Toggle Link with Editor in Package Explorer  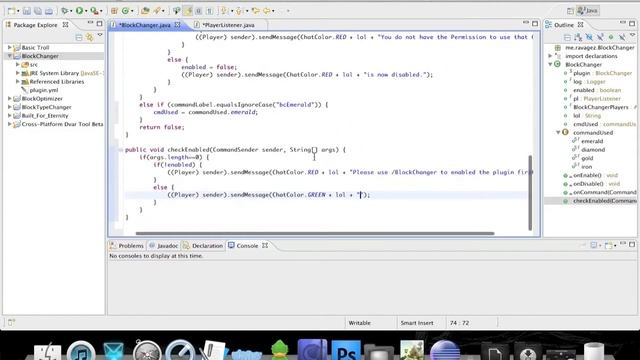pos(89,38)
